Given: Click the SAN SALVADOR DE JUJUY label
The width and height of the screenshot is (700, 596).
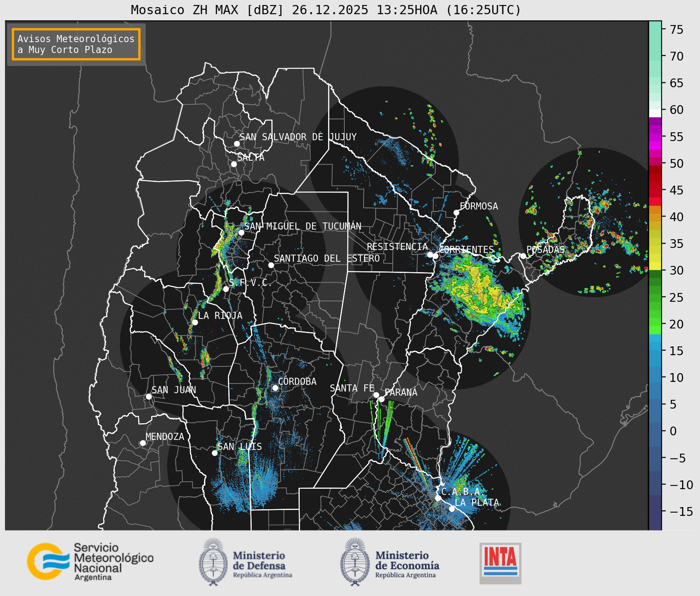Looking at the screenshot, I should tap(298, 137).
